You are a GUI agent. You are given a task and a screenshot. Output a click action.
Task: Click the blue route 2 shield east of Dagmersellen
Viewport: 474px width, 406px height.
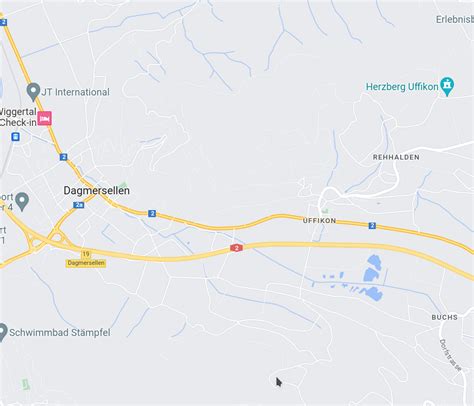[152, 213]
